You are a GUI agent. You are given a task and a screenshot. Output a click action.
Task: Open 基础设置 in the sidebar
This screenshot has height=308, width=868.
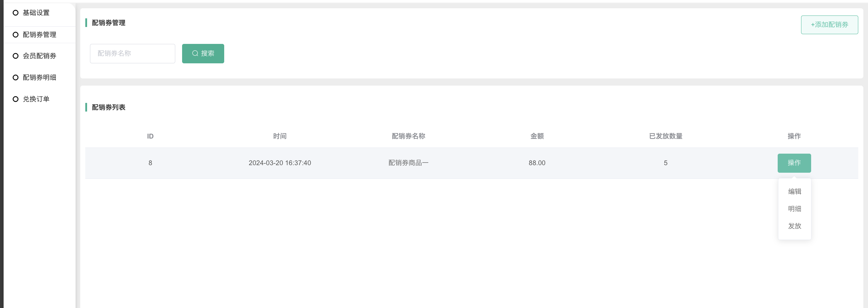(36, 13)
